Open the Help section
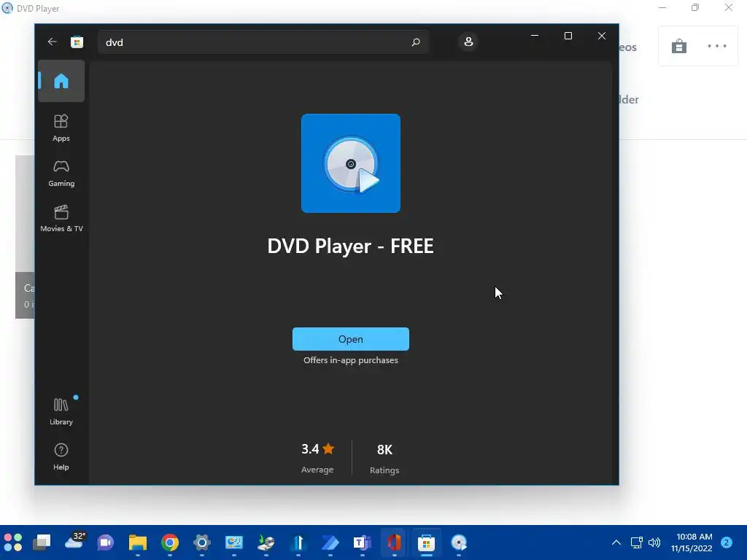The height and width of the screenshot is (560, 747). tap(61, 456)
